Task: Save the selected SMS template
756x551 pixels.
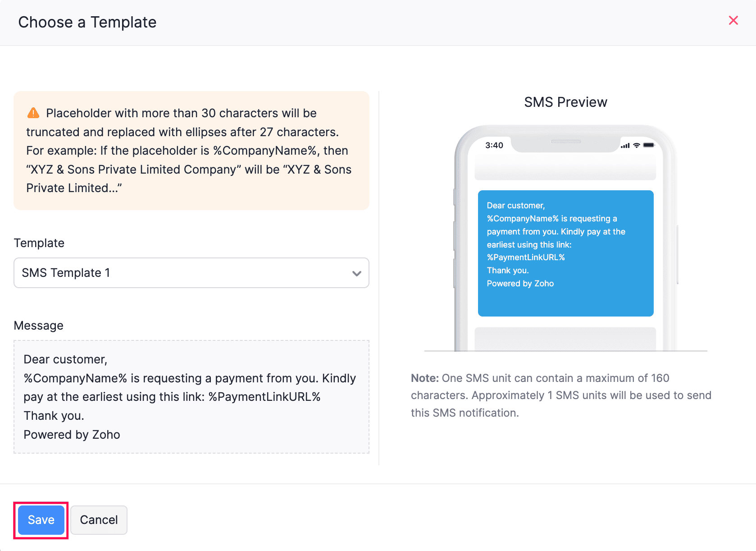Action: tap(41, 520)
